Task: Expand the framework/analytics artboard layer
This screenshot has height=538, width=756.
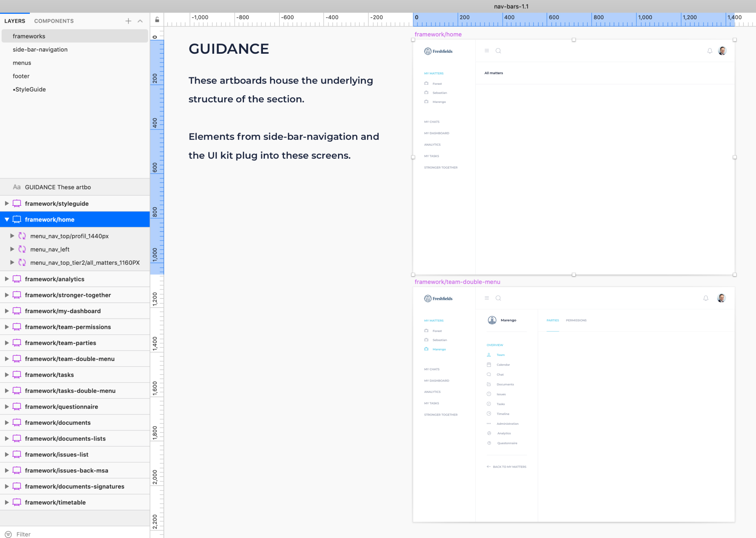Action: click(7, 279)
